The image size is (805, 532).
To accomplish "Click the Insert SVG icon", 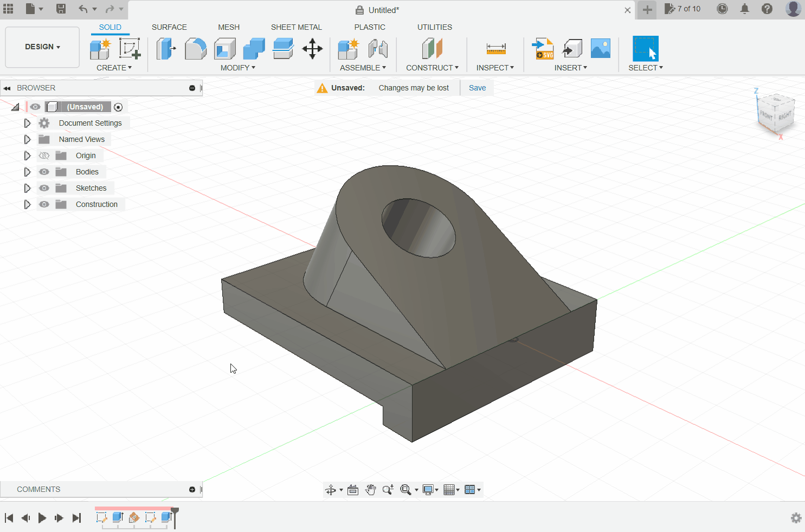I will [543, 49].
